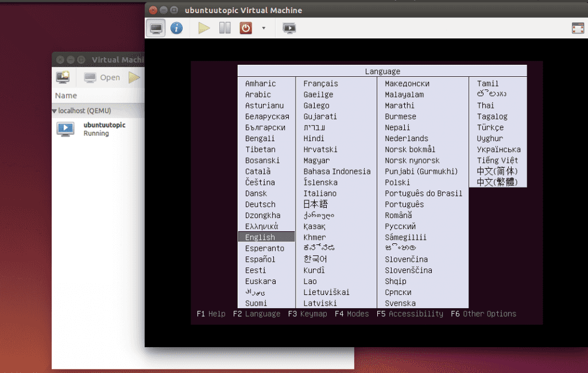Open the manage VM snapshots icon
The image size is (588, 373).
click(x=289, y=28)
